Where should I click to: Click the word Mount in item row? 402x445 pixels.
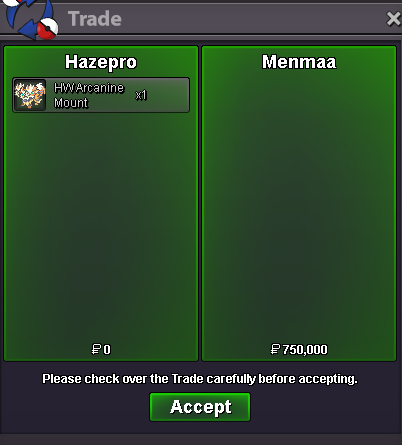pyautogui.click(x=71, y=103)
